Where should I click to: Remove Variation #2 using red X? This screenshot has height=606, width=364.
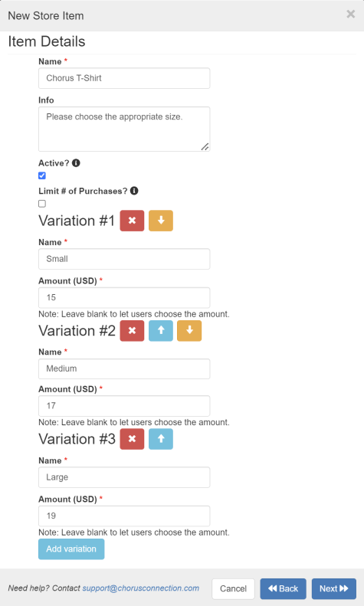[132, 331]
